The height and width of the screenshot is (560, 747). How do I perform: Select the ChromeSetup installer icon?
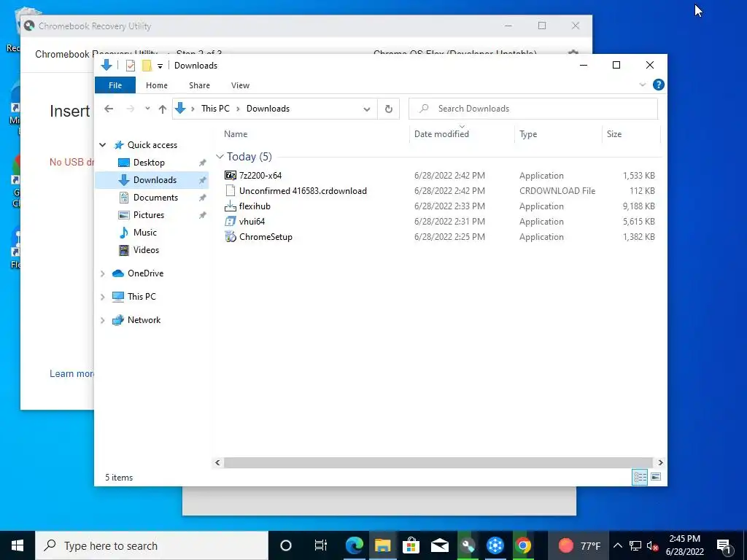point(230,237)
